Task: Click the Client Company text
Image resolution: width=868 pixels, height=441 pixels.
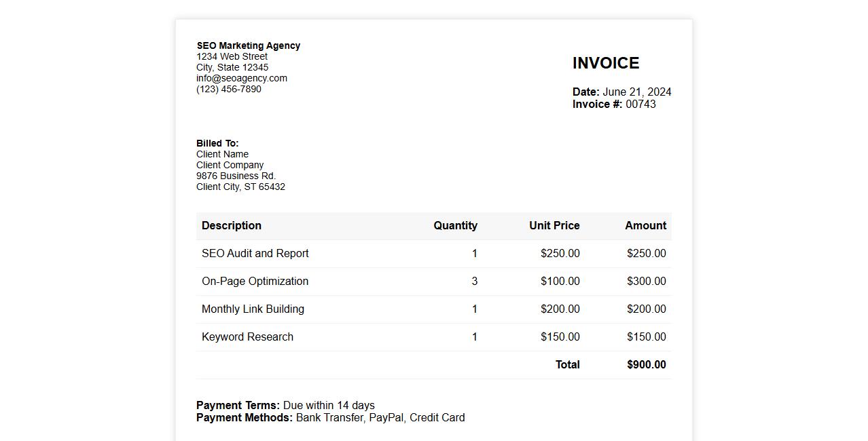Action: 230,165
